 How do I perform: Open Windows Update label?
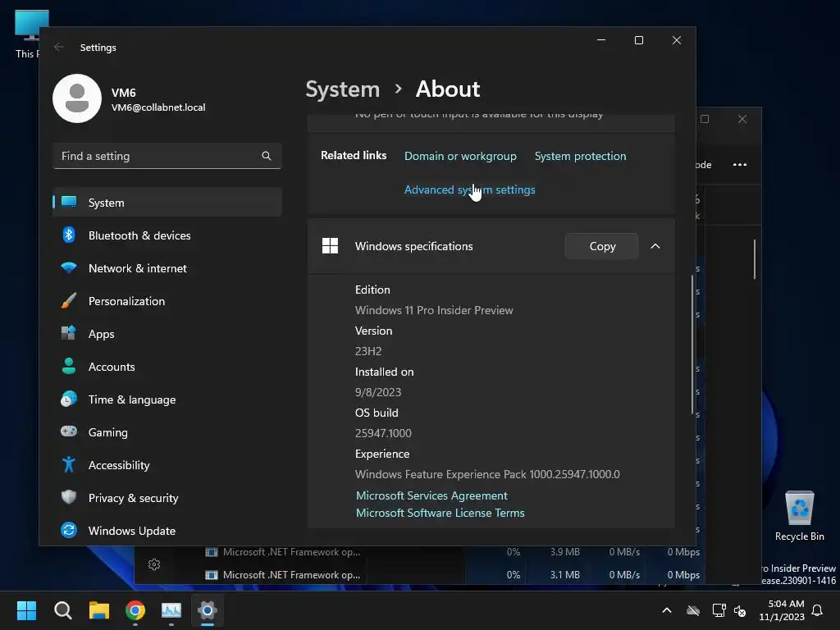tap(132, 531)
